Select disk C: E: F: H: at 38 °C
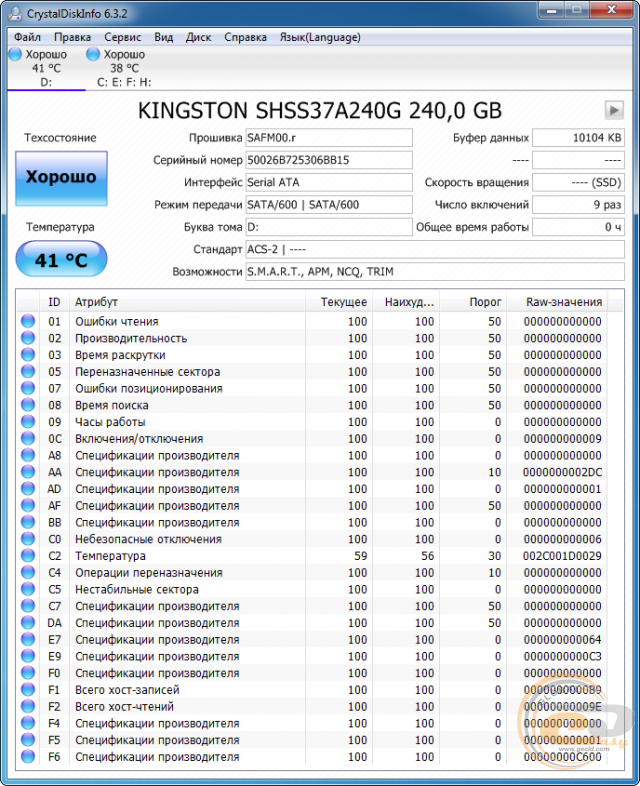The height and width of the screenshot is (786, 640). pos(124,68)
